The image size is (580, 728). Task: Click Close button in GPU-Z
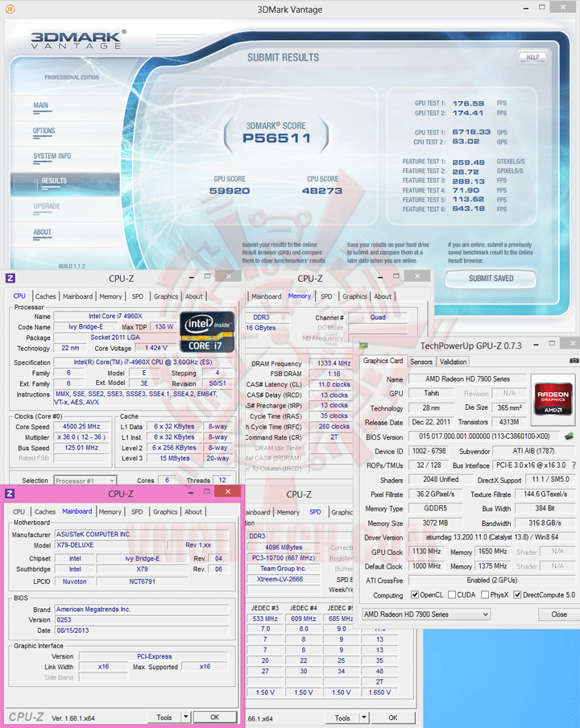pos(558,614)
